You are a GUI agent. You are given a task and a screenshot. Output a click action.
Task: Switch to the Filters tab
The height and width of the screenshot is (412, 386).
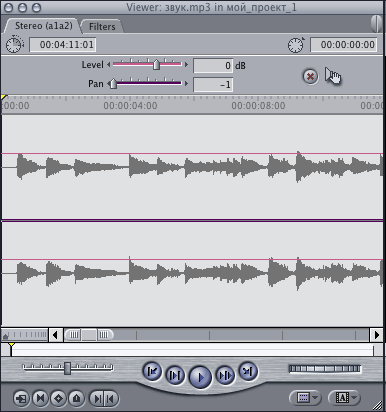[x=102, y=26]
